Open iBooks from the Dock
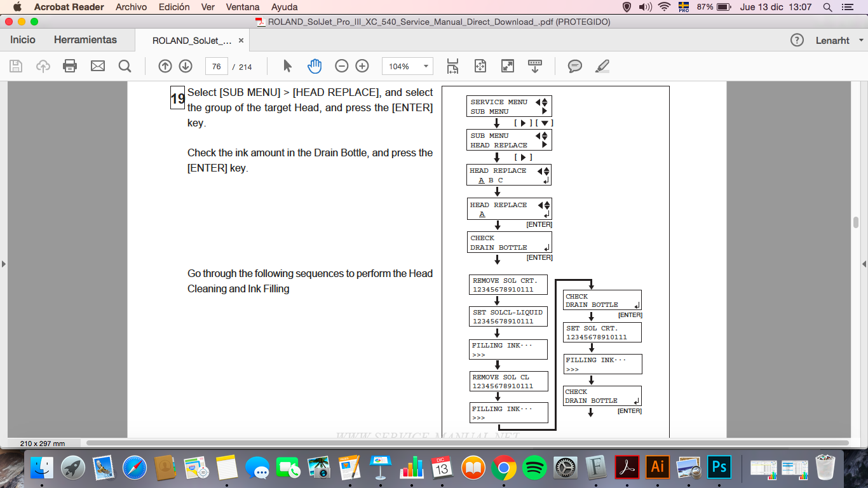Viewport: 868px width, 488px height. [x=473, y=468]
